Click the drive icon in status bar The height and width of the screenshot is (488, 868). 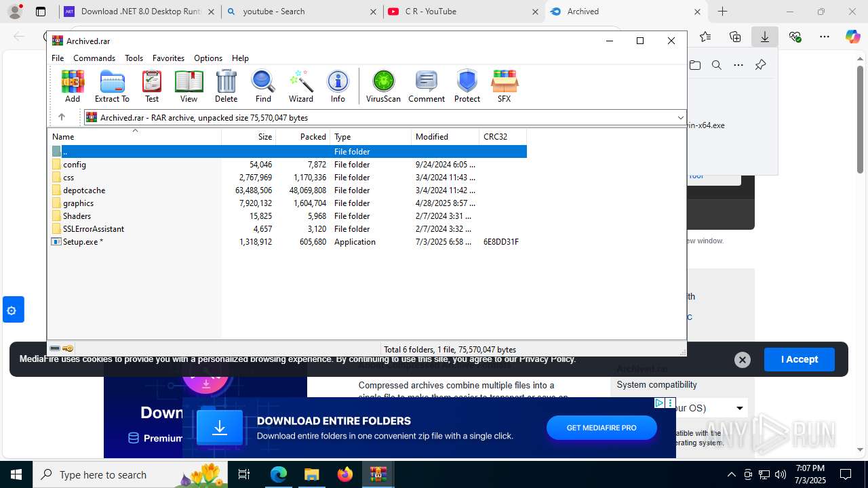tap(55, 348)
